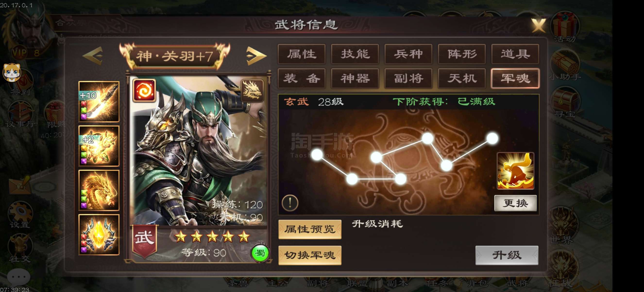Switch to the 属性 tab
The image size is (644, 292).
pos(302,54)
